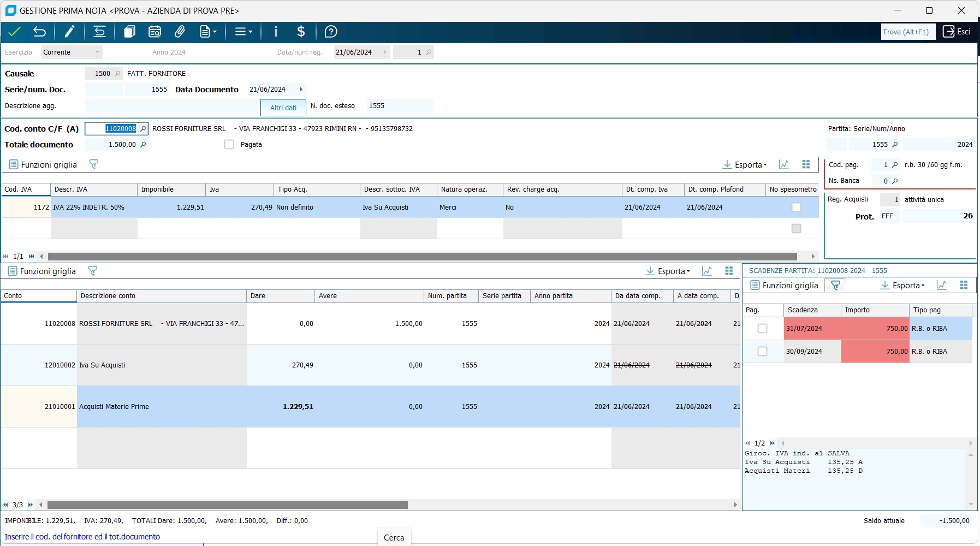Toggle No spesometro checkbox for IVA 1172
Viewport: 980px width, 546px height.
click(x=796, y=207)
